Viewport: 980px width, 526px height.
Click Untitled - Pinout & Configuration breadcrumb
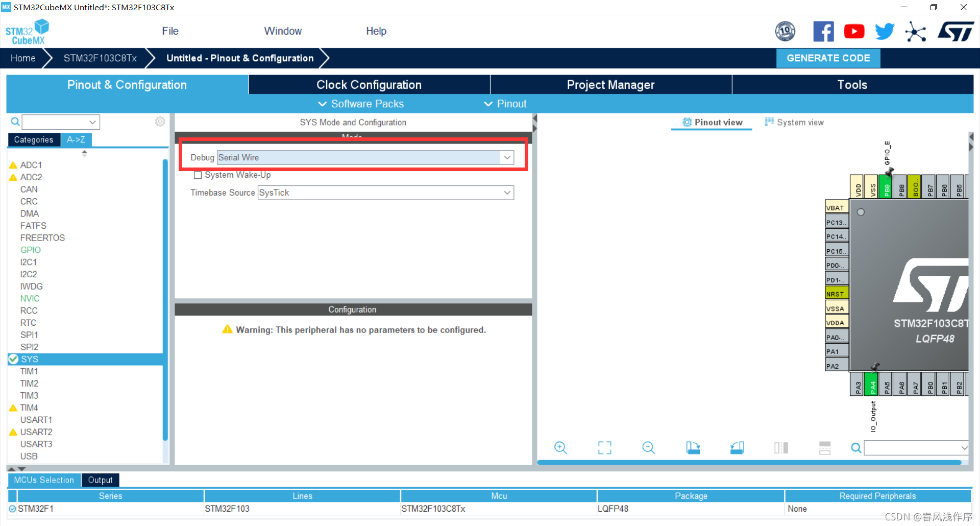coord(240,58)
